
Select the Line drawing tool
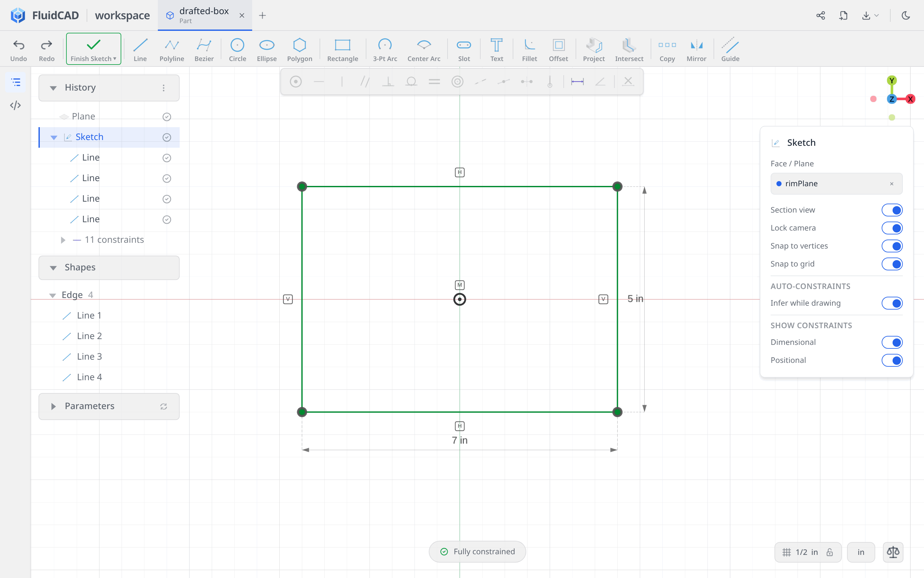[x=140, y=49]
